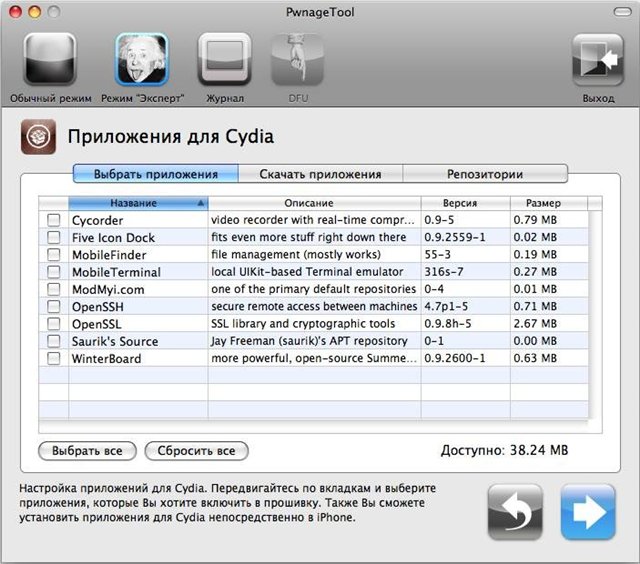Open the Журнал log icon
Image resolution: width=640 pixels, height=564 pixels.
click(x=224, y=60)
